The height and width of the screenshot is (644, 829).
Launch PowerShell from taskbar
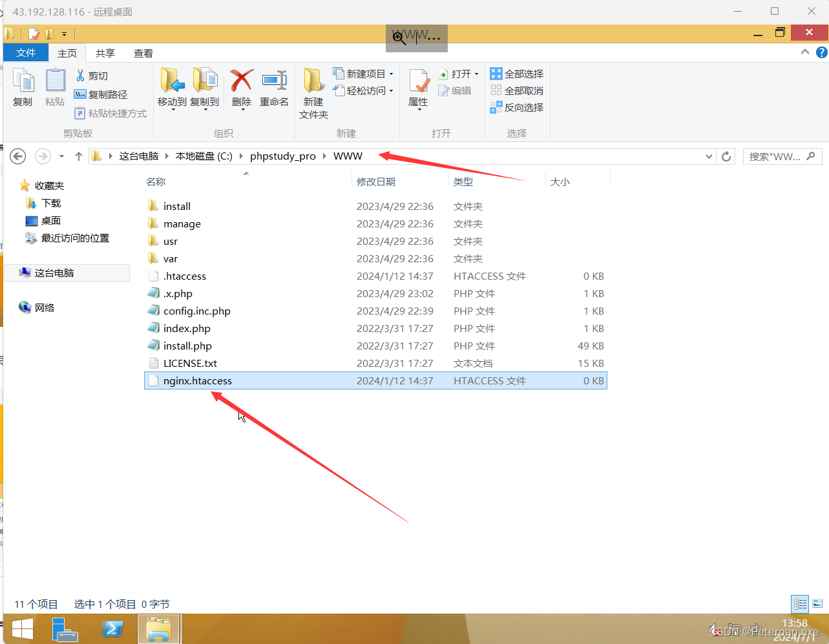tap(112, 629)
